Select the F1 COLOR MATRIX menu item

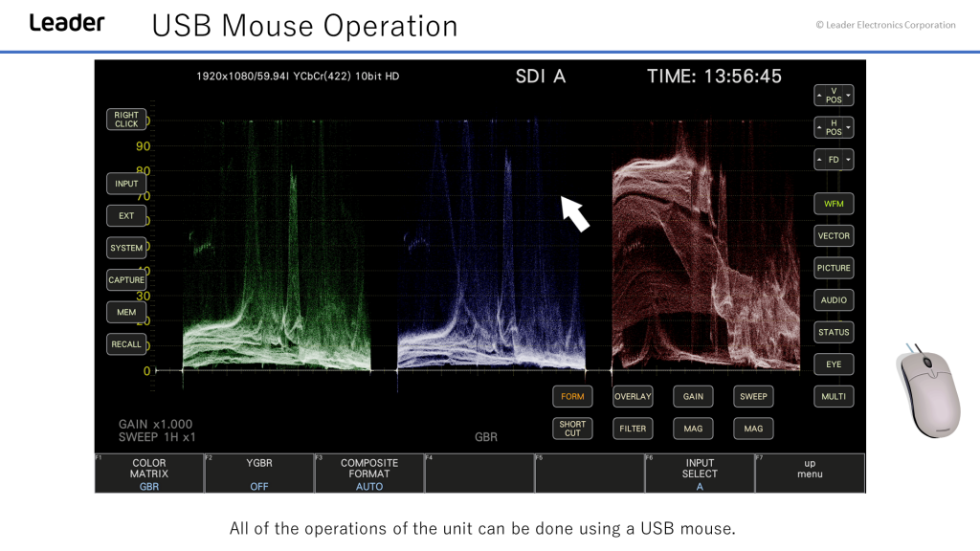coord(149,474)
